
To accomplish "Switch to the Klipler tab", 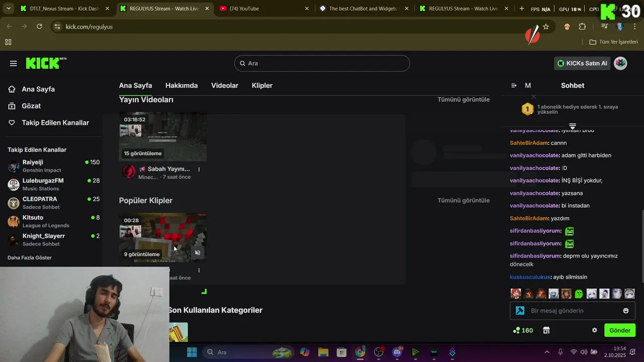I will point(262,85).
